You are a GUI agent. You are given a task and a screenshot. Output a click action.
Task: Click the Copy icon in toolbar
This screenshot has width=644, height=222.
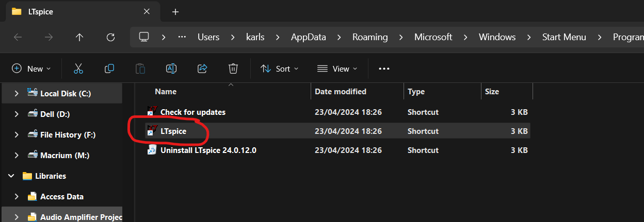tap(109, 69)
